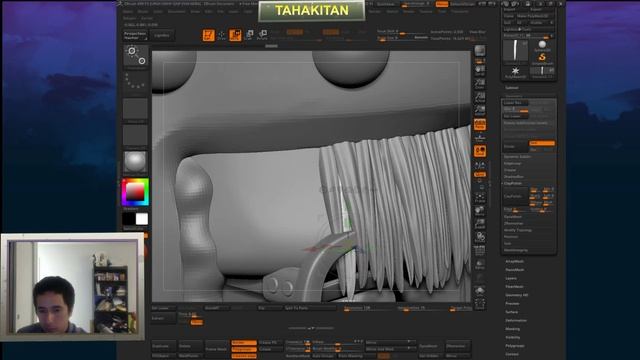The width and height of the screenshot is (640, 360).
Task: Click the LightBox button
Action: click(x=162, y=36)
